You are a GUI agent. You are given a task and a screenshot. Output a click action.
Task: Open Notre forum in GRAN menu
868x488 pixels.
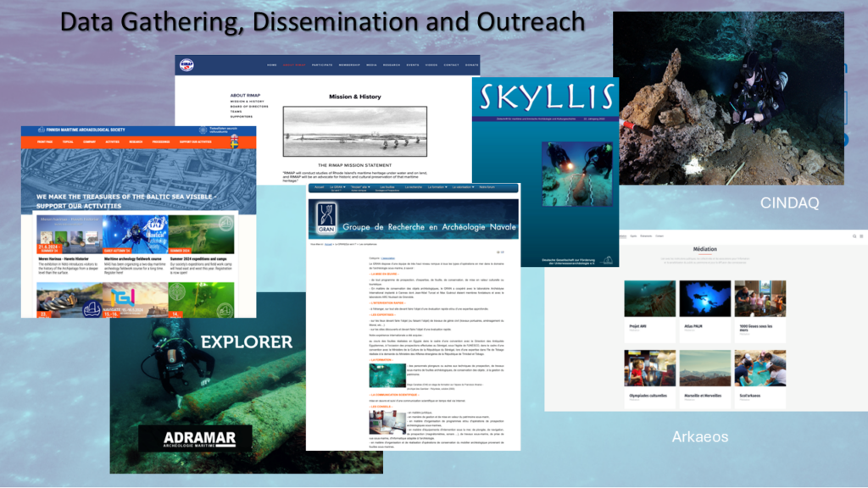pos(487,187)
